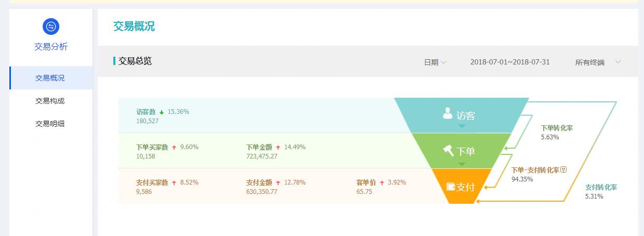Click the red up arrow beside 下单金额
This screenshot has width=644, height=236.
(x=278, y=147)
